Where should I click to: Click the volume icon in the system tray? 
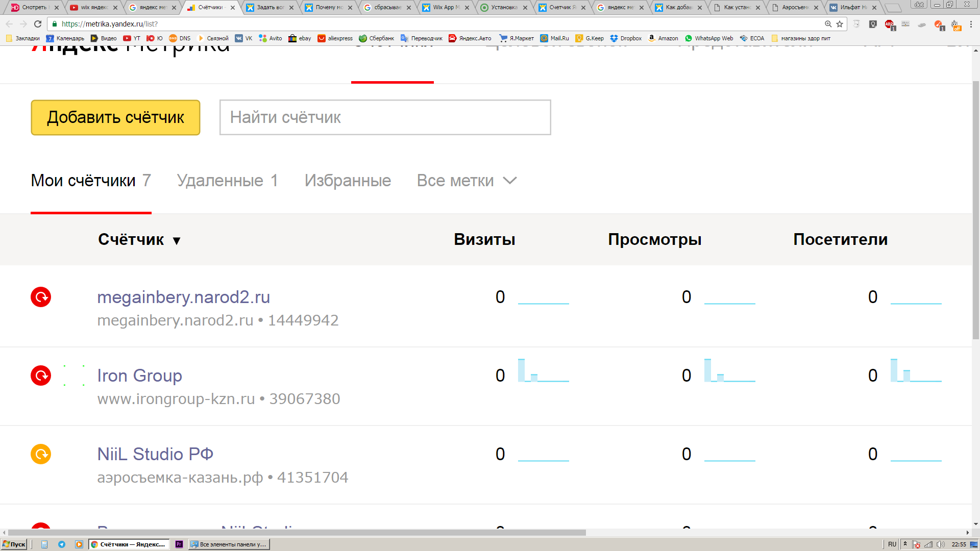point(940,544)
